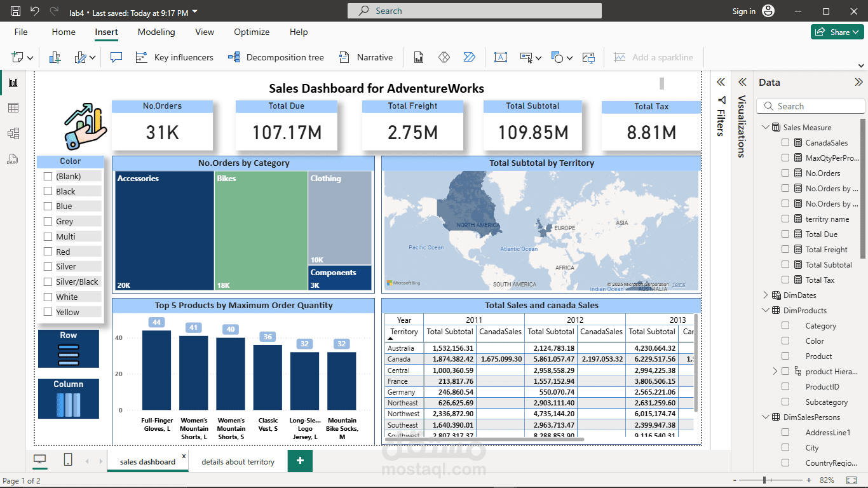The height and width of the screenshot is (488, 868).
Task: Click the Total Tax measure icon
Action: (798, 280)
